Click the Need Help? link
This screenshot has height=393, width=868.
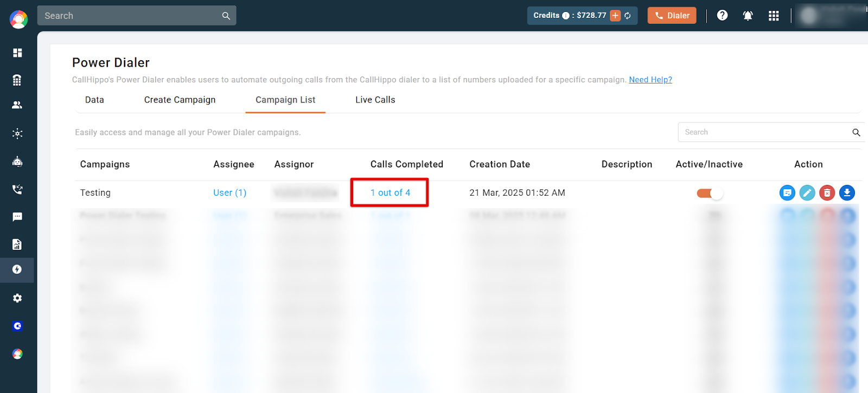pos(650,80)
